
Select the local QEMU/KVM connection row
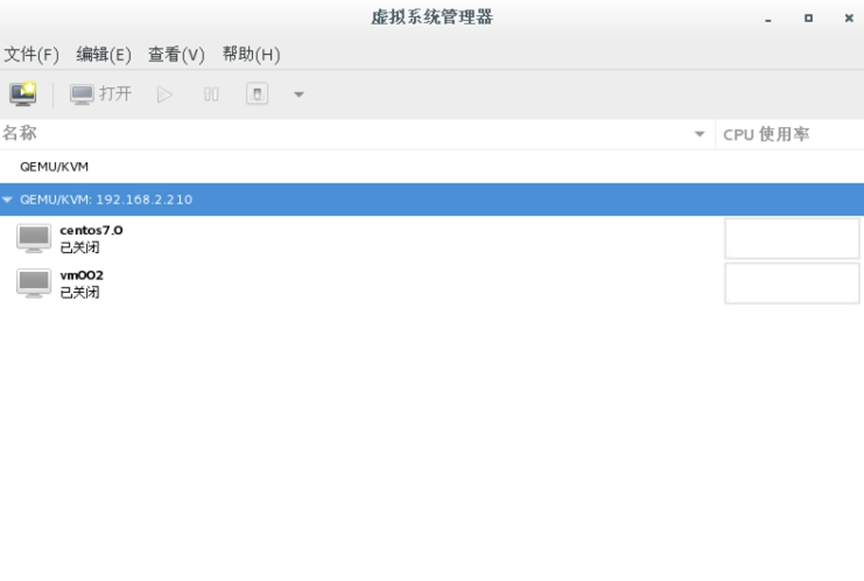point(55,167)
